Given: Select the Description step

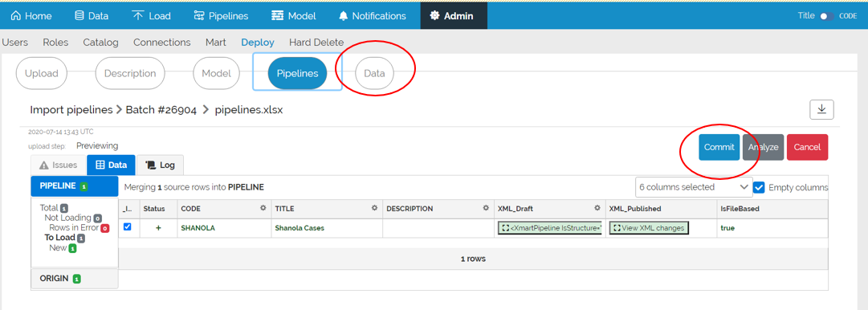Looking at the screenshot, I should [130, 73].
